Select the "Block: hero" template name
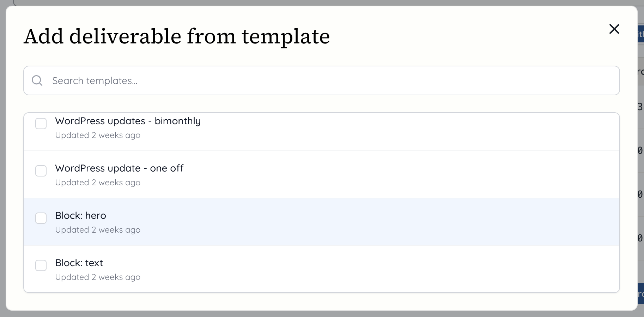The image size is (644, 317). tap(81, 216)
